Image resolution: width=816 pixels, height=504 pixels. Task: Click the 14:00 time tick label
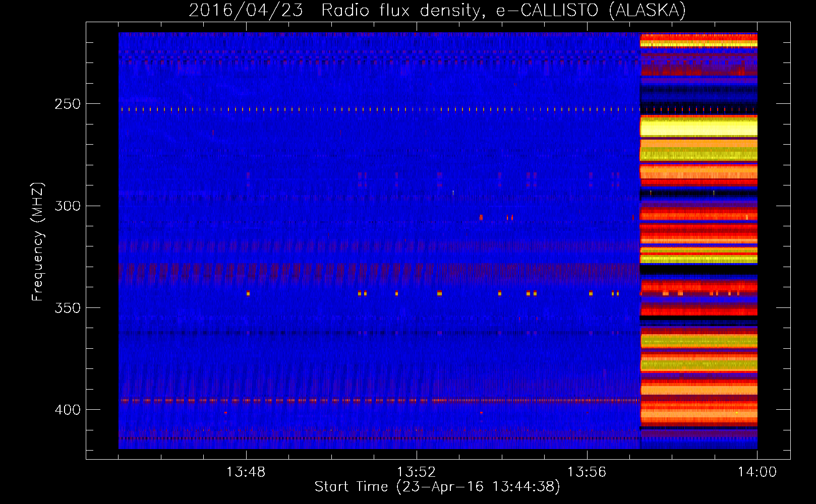(757, 472)
